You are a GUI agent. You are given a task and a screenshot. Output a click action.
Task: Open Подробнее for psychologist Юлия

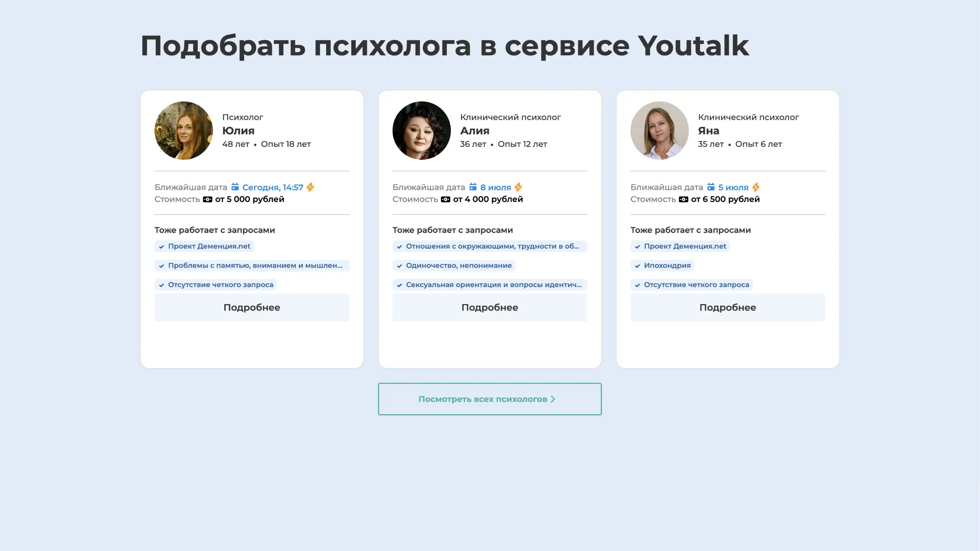tap(251, 307)
